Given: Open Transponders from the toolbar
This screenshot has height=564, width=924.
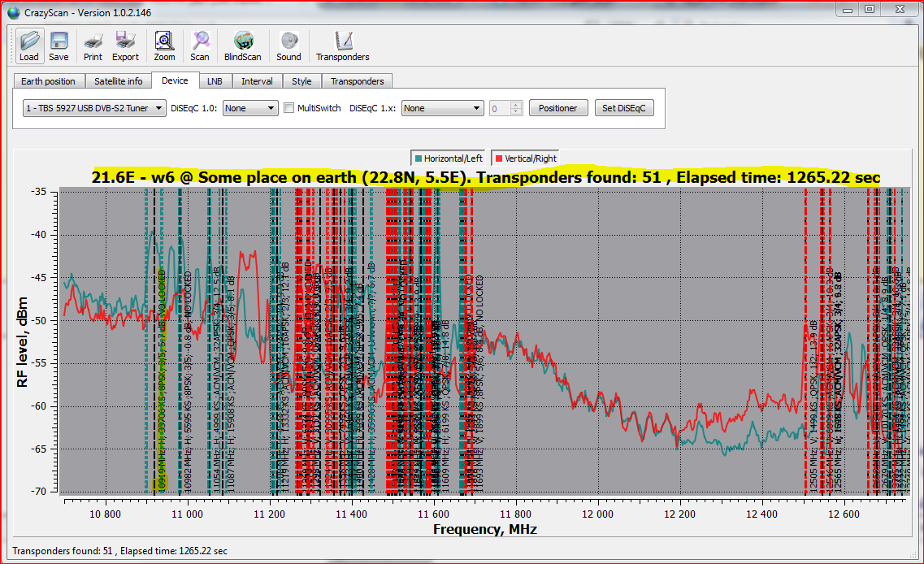Looking at the screenshot, I should pyautogui.click(x=342, y=46).
